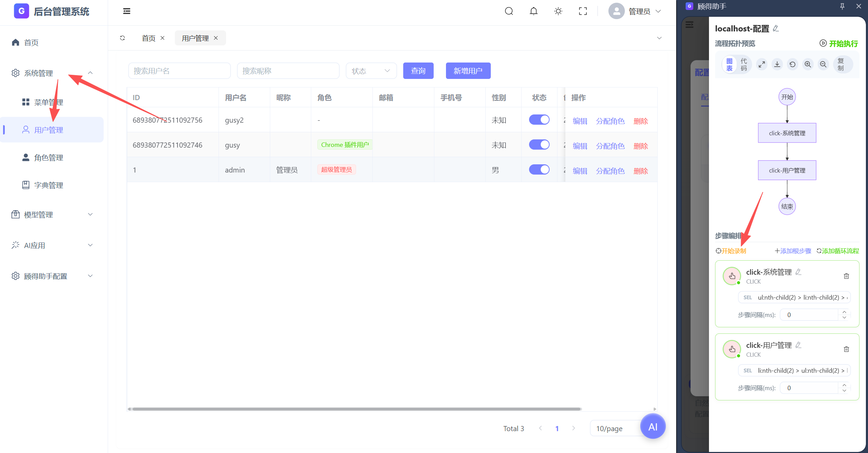Enter fullscreen mode via header icon
This screenshot has height=453, width=868.
click(583, 11)
